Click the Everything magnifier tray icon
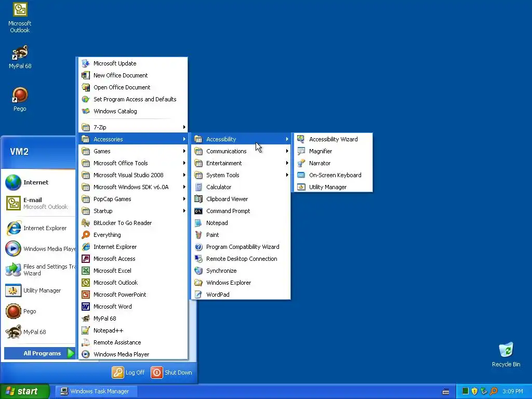Screen dimensions: 532x399 tap(494, 391)
